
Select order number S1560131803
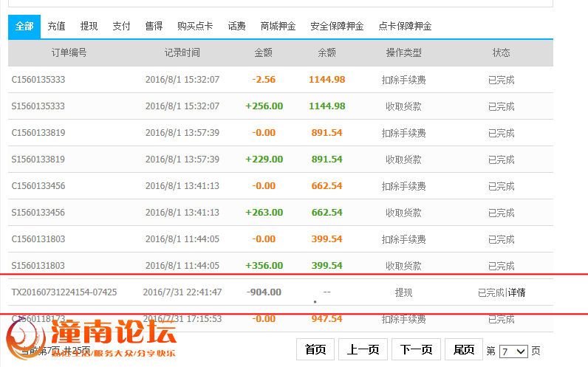click(38, 266)
